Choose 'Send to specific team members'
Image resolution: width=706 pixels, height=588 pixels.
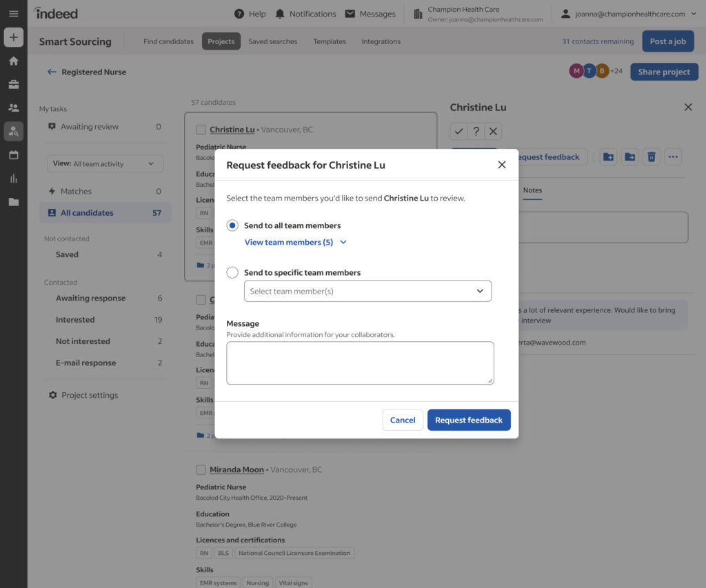[232, 272]
